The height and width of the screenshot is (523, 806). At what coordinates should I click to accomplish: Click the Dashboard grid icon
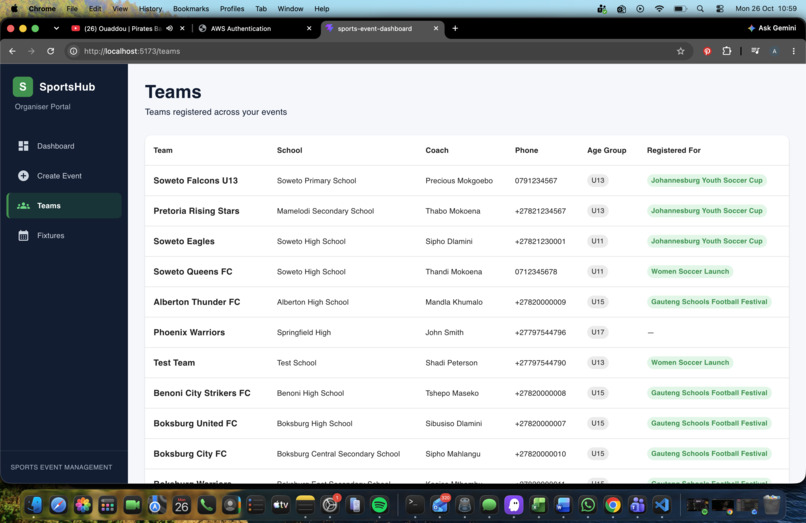click(x=23, y=146)
